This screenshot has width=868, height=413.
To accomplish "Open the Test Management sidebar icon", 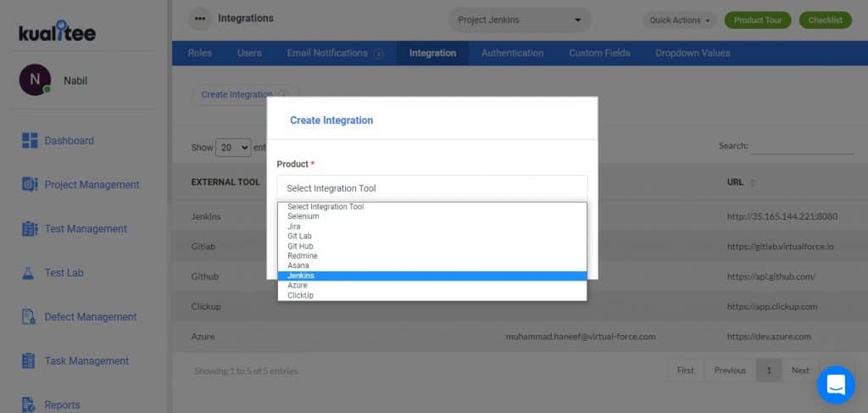I will point(30,229).
